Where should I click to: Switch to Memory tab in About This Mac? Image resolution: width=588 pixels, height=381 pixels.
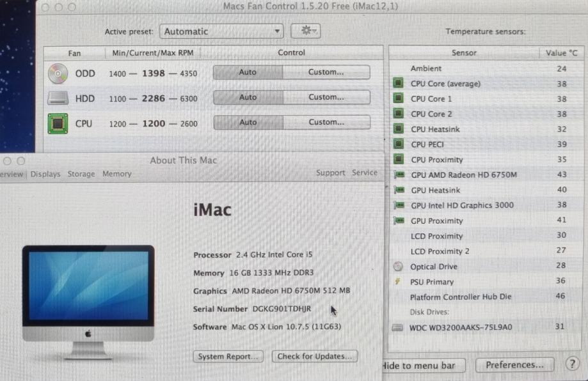(x=117, y=174)
